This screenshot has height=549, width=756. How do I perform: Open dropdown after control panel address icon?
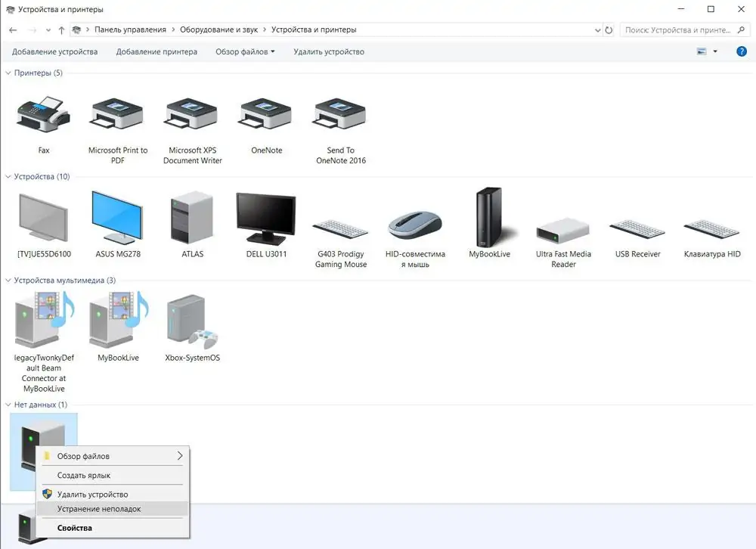[x=88, y=30]
